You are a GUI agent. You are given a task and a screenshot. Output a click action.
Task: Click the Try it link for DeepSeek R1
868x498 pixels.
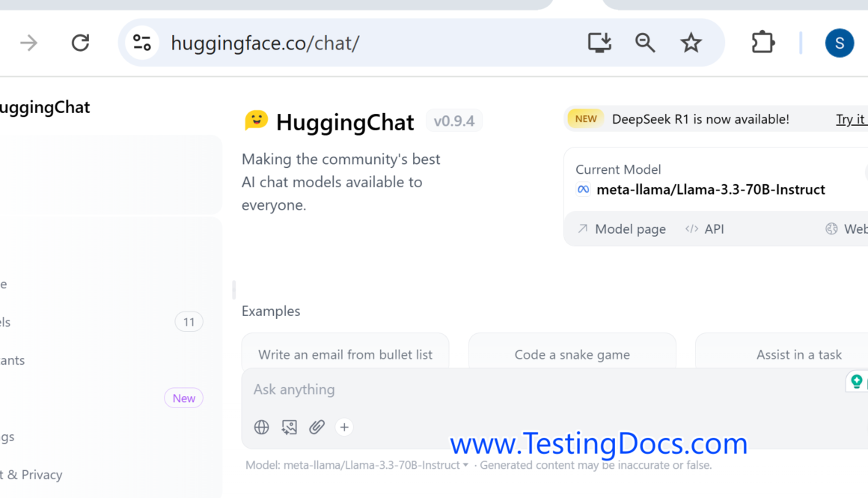tap(851, 119)
